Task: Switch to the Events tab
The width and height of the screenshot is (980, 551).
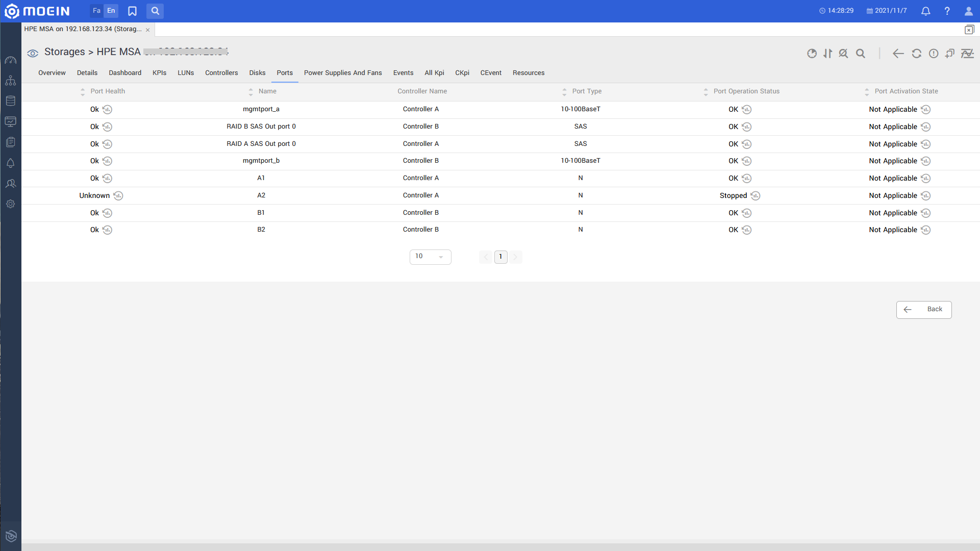Action: coord(403,73)
